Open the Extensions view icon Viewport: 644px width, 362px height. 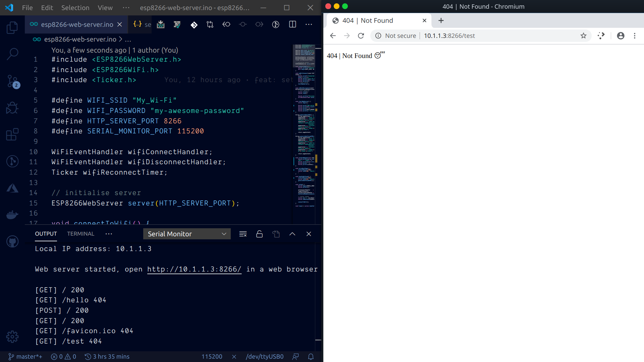[12, 134]
